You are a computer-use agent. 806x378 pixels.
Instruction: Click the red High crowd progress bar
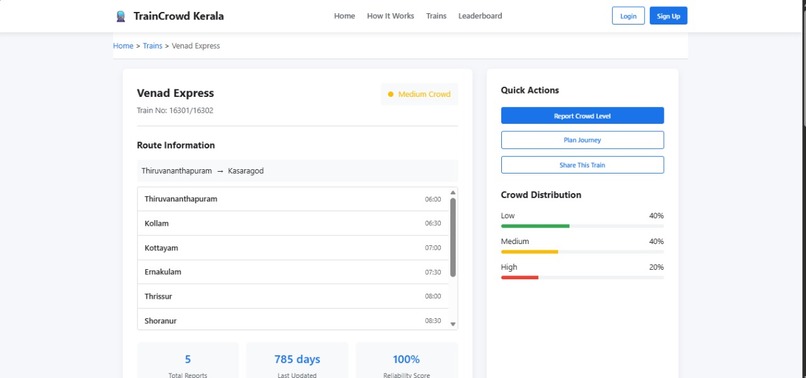pyautogui.click(x=520, y=277)
